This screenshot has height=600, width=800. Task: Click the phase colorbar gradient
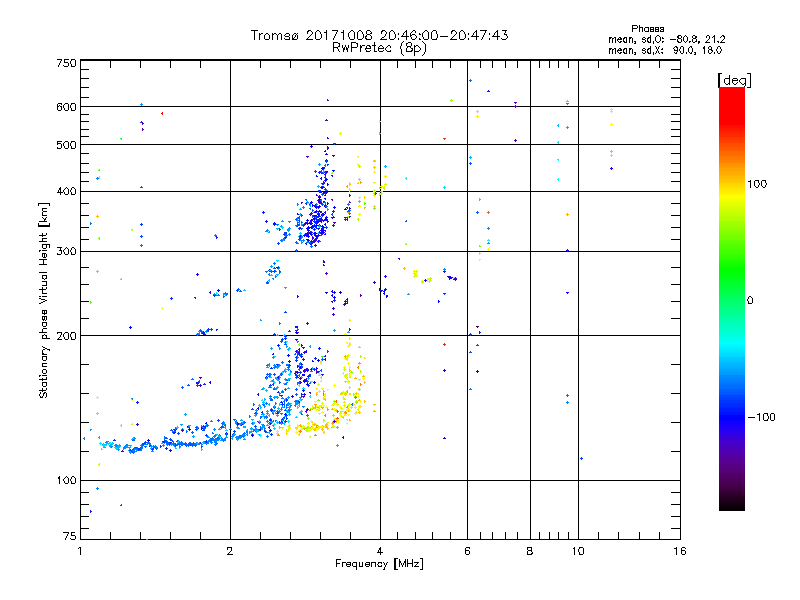click(732, 298)
